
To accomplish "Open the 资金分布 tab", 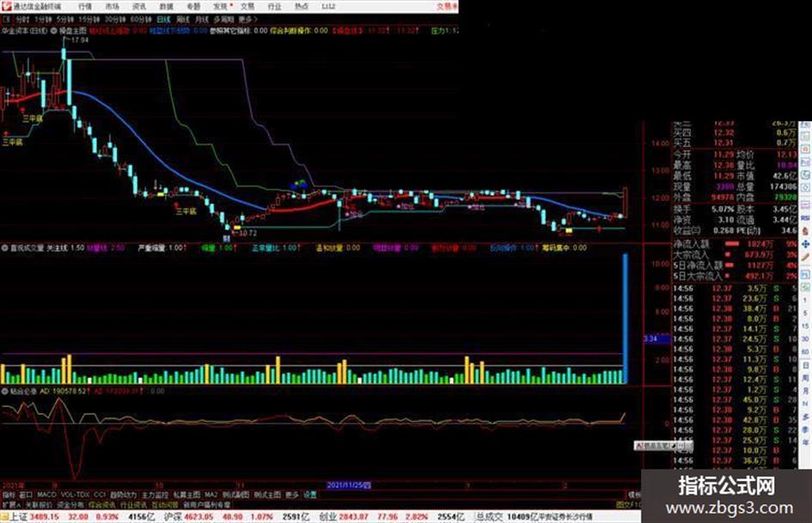I will tap(70, 505).
